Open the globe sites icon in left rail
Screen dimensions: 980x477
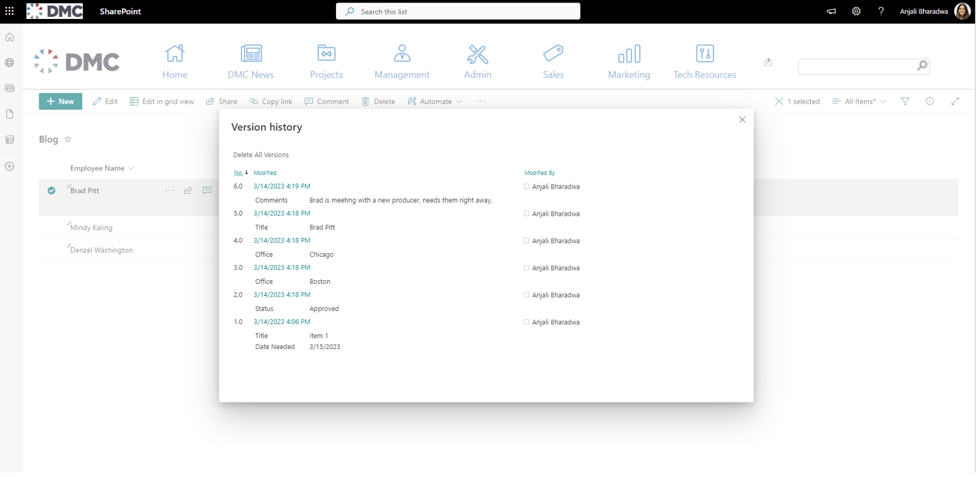(9, 63)
